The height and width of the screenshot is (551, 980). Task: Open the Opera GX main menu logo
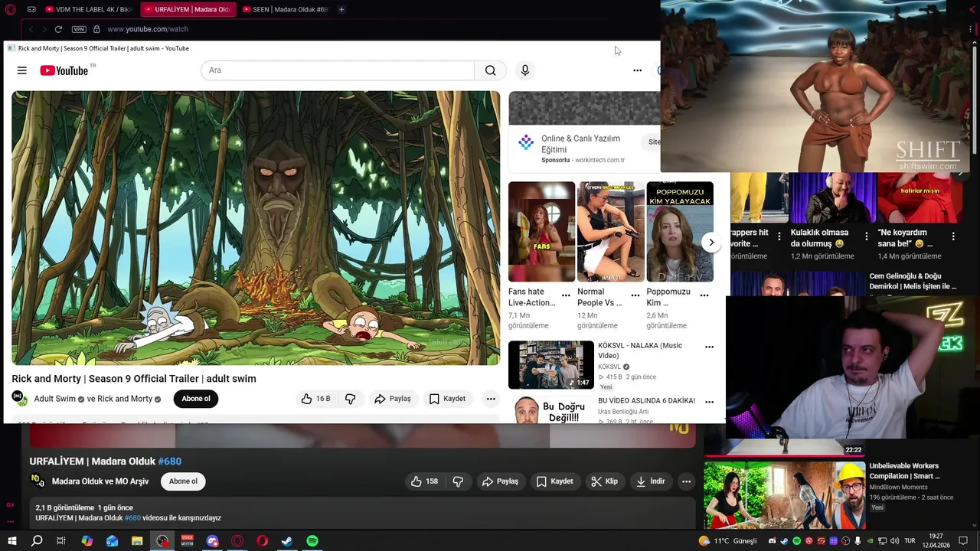10,9
